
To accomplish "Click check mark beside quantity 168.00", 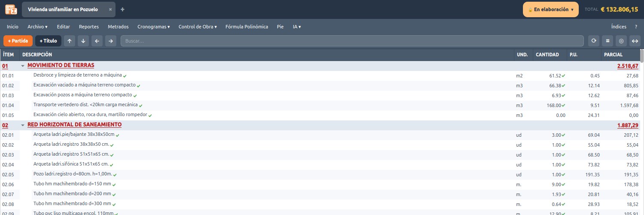I will (563, 105).
